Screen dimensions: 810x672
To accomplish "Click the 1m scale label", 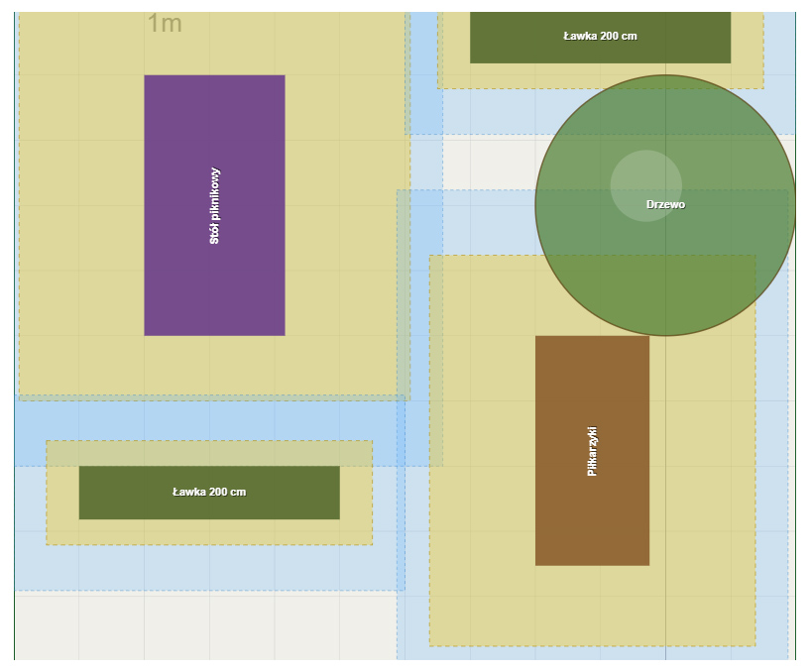I will [165, 24].
